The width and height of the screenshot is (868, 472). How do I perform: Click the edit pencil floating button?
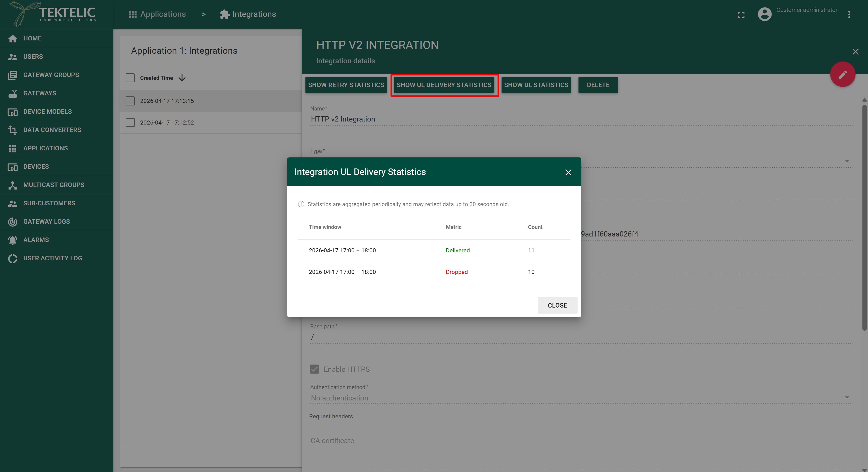[843, 74]
